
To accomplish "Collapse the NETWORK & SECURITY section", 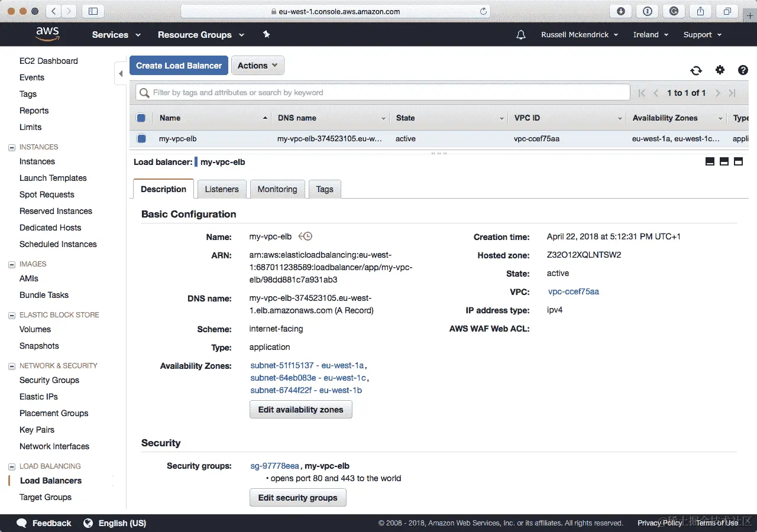I will (x=12, y=366).
